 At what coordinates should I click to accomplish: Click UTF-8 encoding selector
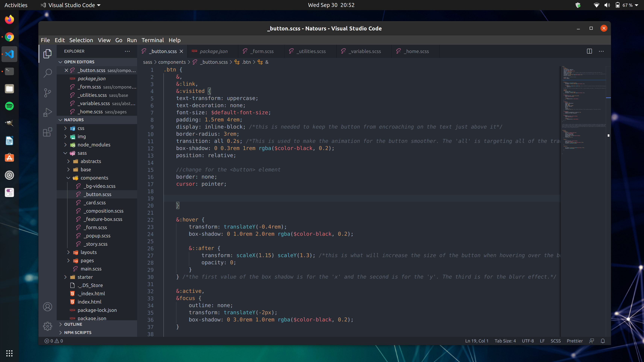[528, 341]
